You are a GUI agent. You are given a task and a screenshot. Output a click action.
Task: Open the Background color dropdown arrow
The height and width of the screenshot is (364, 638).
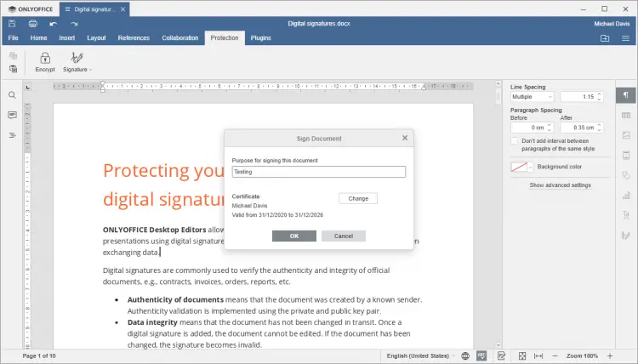point(530,167)
